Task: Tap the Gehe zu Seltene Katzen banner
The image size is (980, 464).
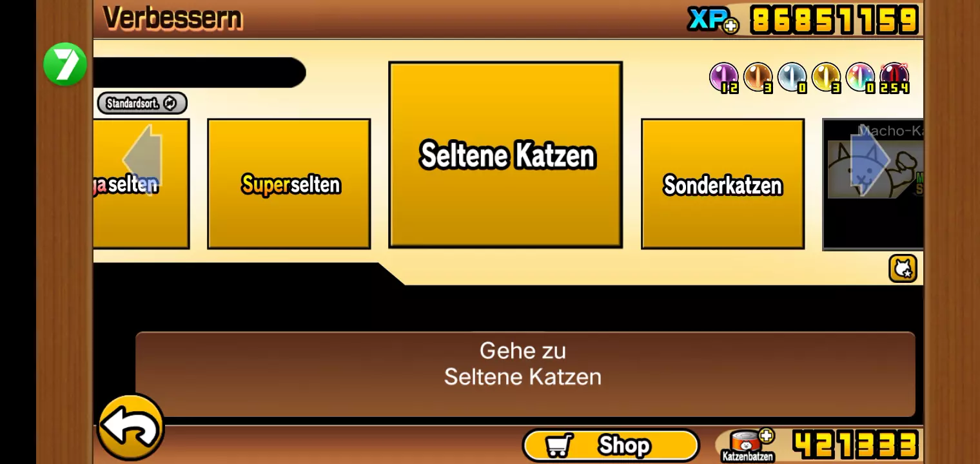Action: point(525,374)
